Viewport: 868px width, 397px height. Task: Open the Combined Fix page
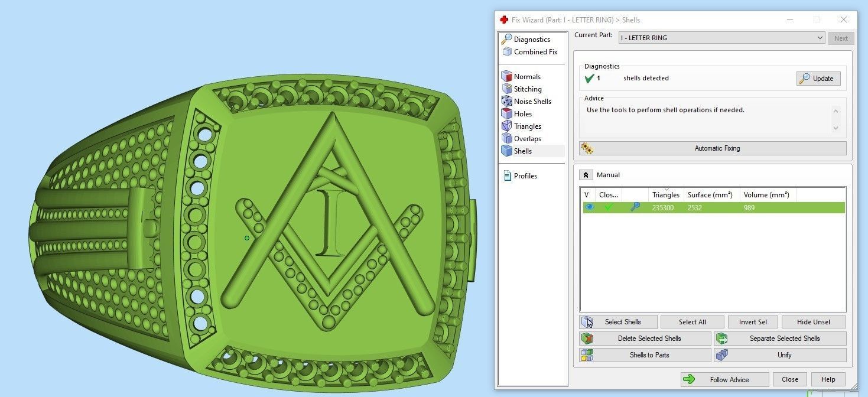535,52
